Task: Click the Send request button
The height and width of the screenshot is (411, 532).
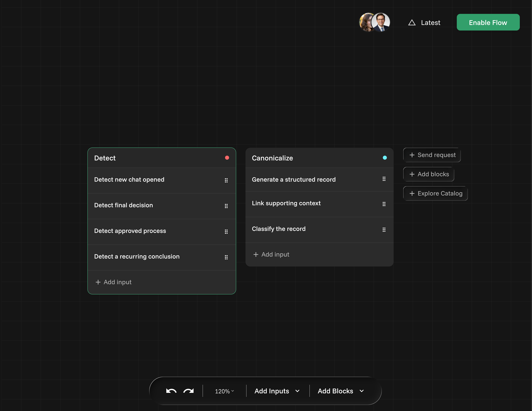Action: coord(432,155)
